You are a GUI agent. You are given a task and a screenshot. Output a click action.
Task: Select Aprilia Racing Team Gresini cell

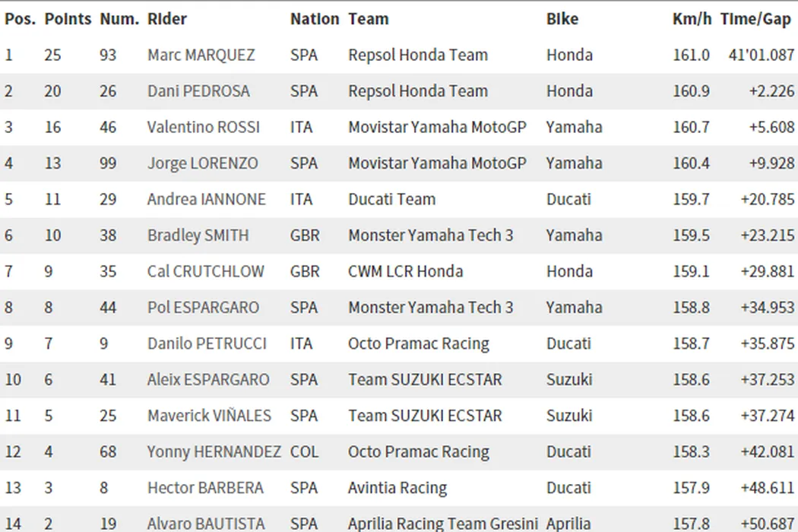[442, 524]
